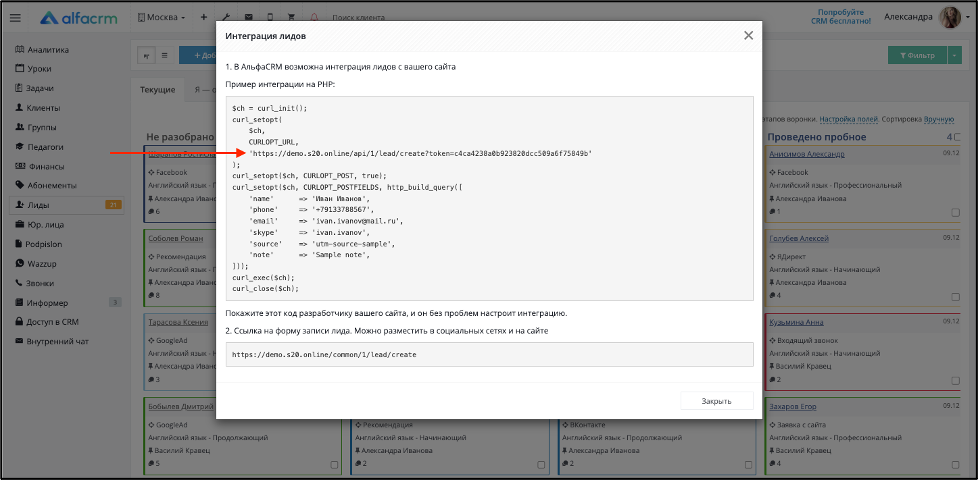Screen dimensions: 979x481
Task: Open Podpislon in sidebar
Action: coord(38,244)
